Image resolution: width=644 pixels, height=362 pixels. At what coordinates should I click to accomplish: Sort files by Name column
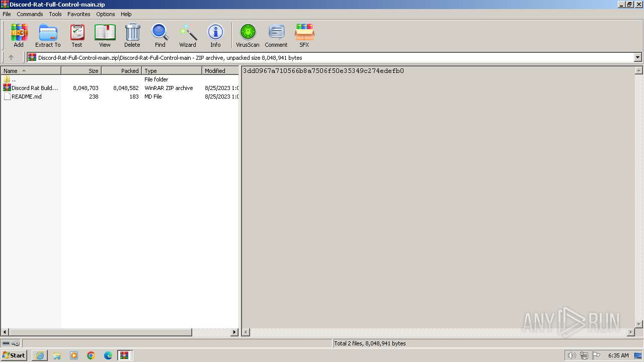point(31,71)
